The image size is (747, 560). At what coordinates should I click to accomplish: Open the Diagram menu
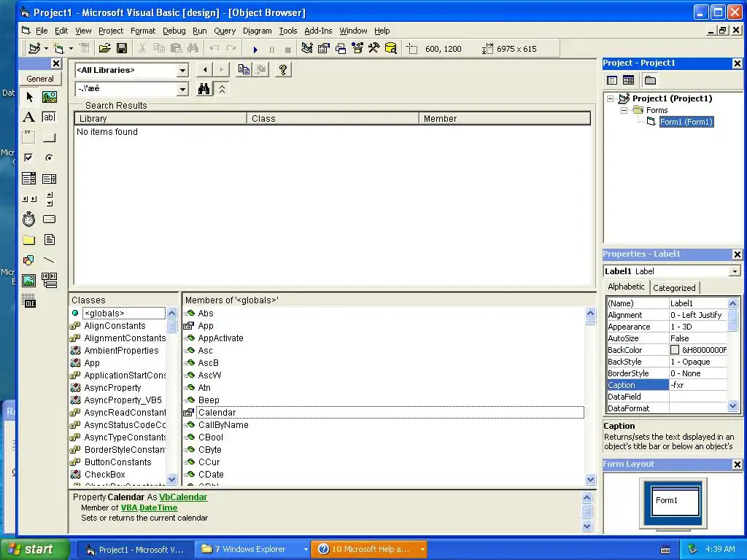click(x=258, y=31)
